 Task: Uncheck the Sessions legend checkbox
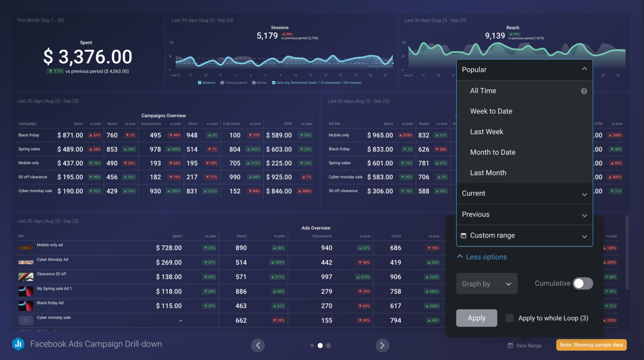coord(200,82)
